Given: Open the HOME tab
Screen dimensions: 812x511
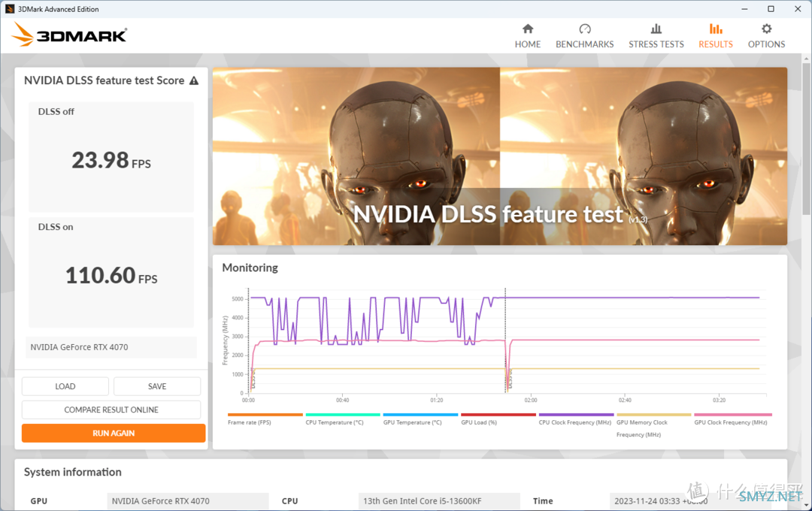Looking at the screenshot, I should (x=528, y=36).
